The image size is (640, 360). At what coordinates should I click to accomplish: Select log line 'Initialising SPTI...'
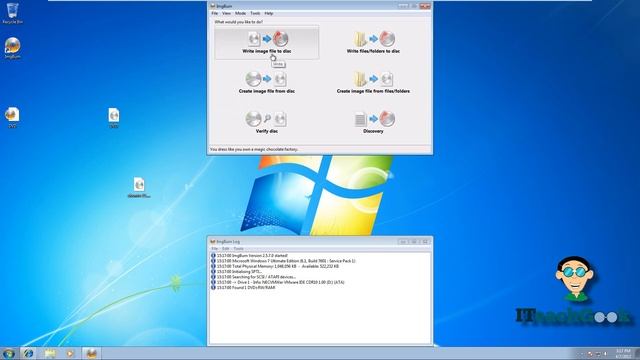(x=240, y=271)
